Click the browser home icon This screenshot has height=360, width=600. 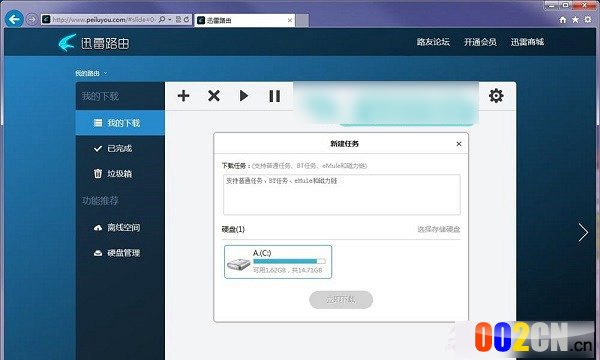(x=562, y=20)
